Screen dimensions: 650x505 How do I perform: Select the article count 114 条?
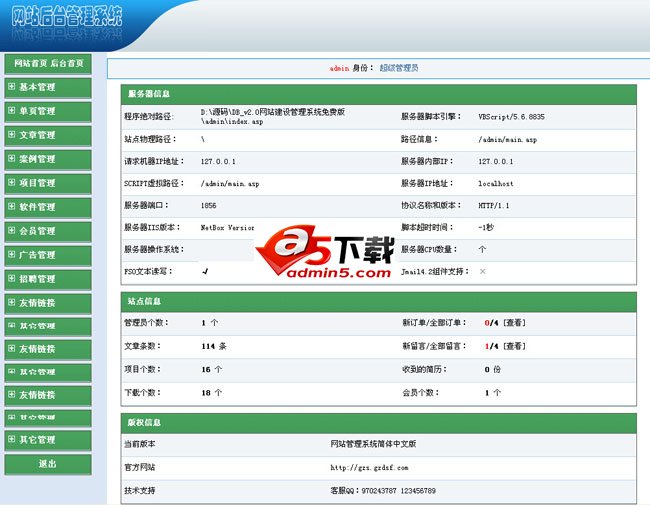click(x=214, y=346)
